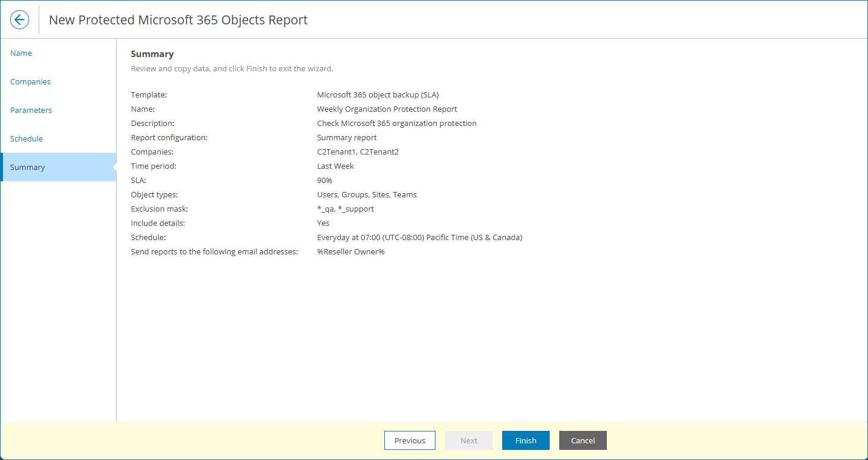Select the Schedule step
Screen dimensions: 868x460
point(26,138)
